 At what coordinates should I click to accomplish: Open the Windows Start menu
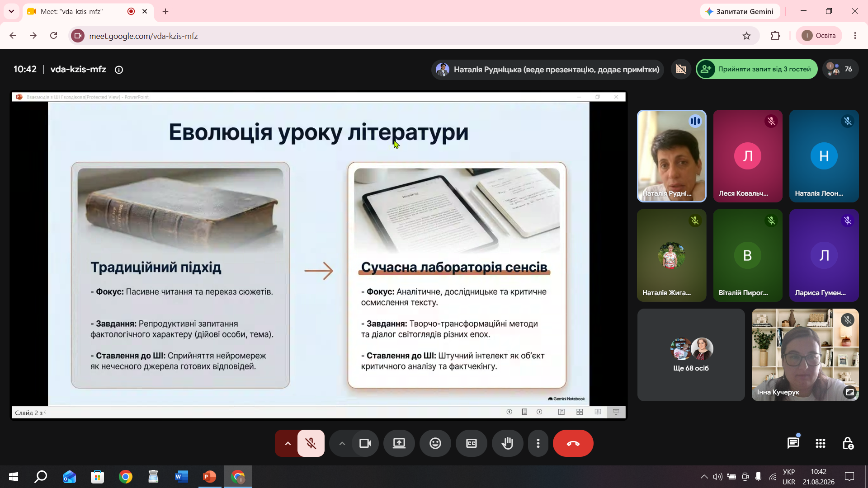coord(14,477)
